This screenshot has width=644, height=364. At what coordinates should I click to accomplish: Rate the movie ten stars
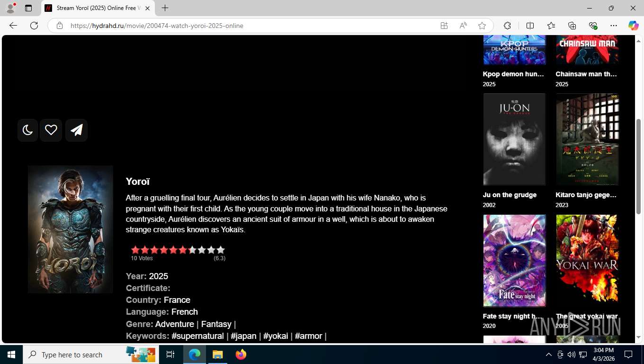click(221, 250)
